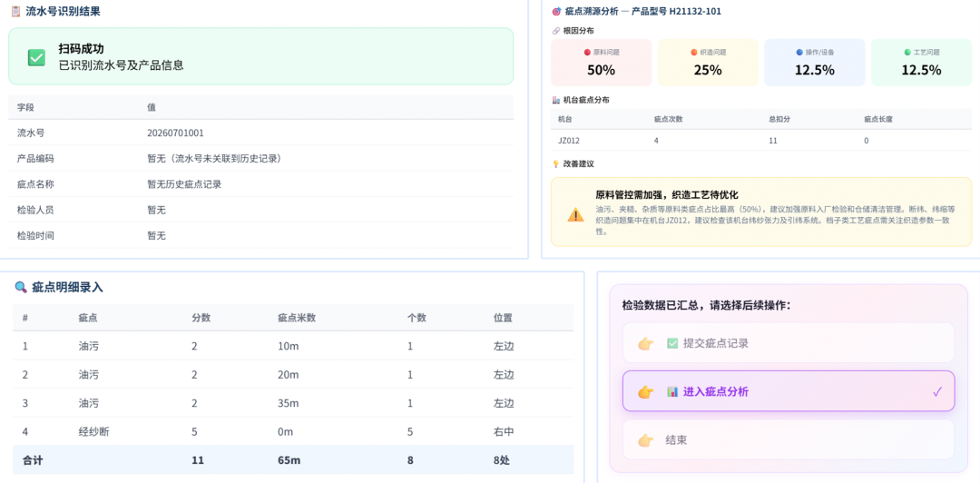Click the 流水号 field label
Image resolution: width=980 pixels, height=483 pixels.
point(31,133)
